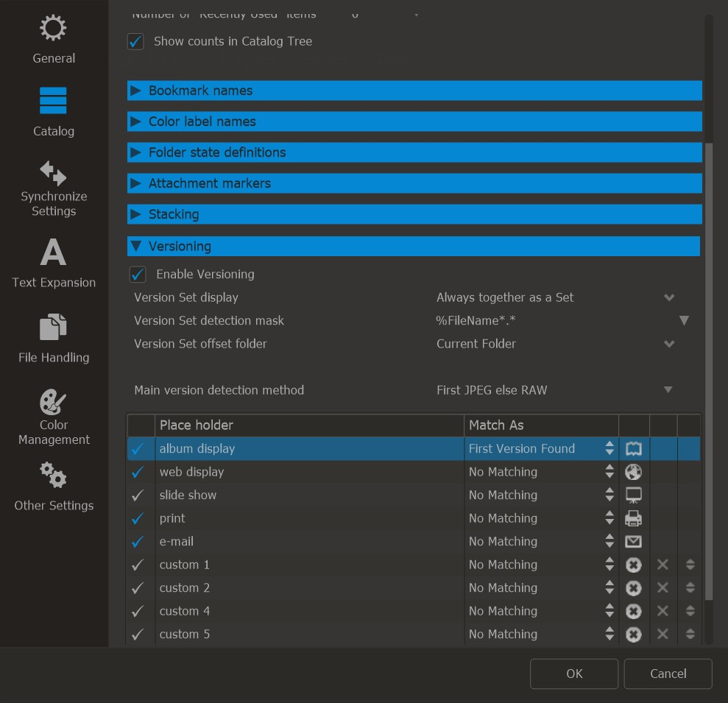
Task: Open Version Set detection mask arrow
Action: coord(683,320)
